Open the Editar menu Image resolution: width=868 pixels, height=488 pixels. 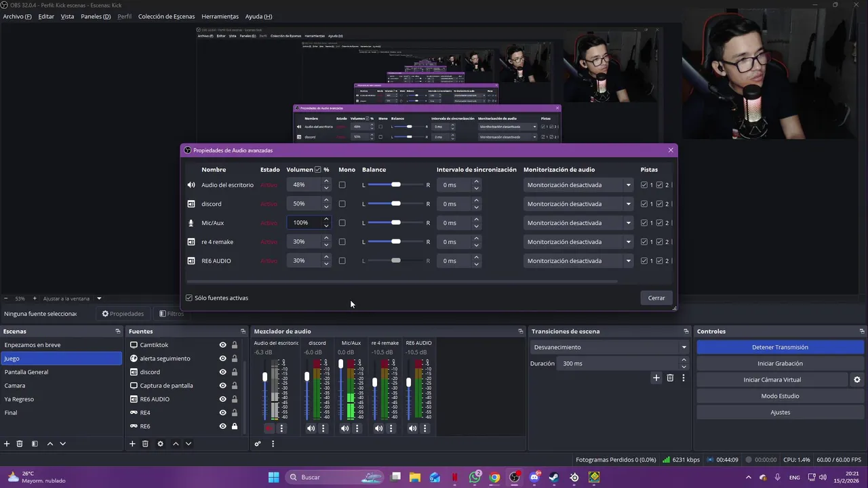[46, 16]
